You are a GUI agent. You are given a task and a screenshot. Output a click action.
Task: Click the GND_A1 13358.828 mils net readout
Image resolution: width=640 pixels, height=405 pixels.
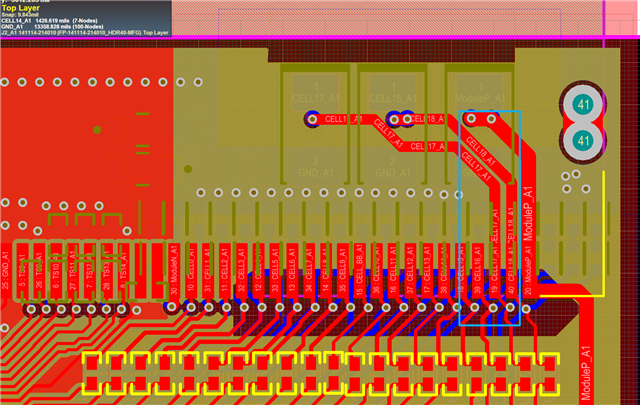click(x=52, y=27)
